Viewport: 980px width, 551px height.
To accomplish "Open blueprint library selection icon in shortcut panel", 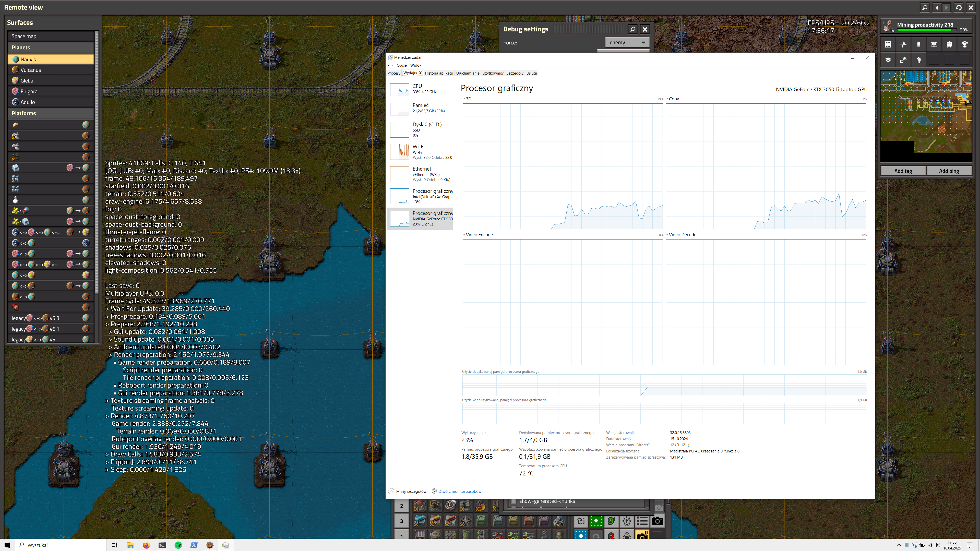I will pos(888,44).
